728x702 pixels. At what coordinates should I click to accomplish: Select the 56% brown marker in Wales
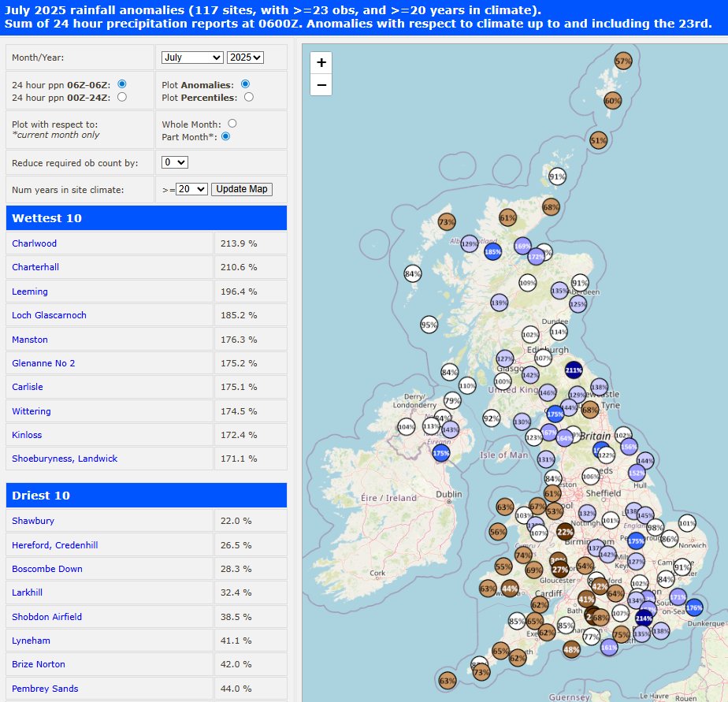497,532
